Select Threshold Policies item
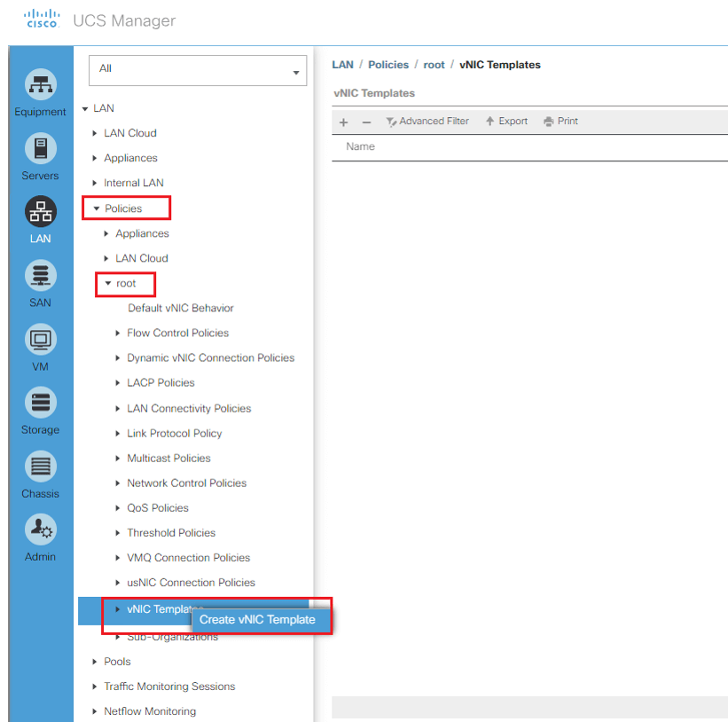The height and width of the screenshot is (722, 728). [171, 533]
